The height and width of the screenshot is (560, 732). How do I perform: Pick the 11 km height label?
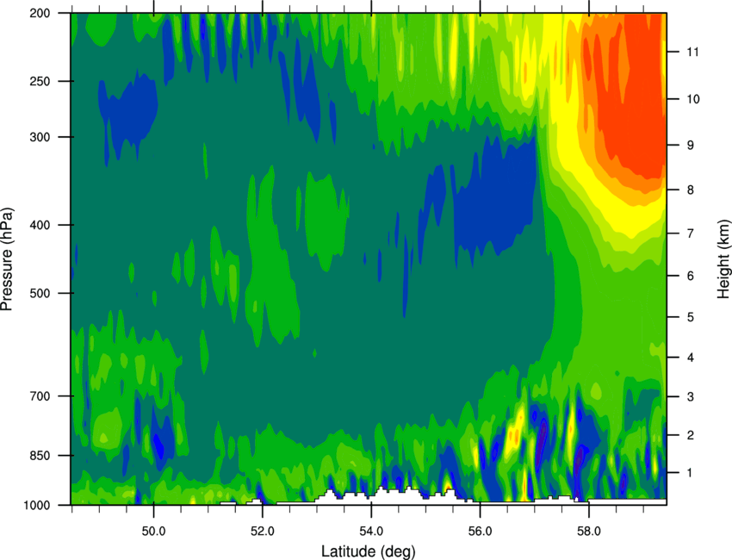(x=692, y=52)
